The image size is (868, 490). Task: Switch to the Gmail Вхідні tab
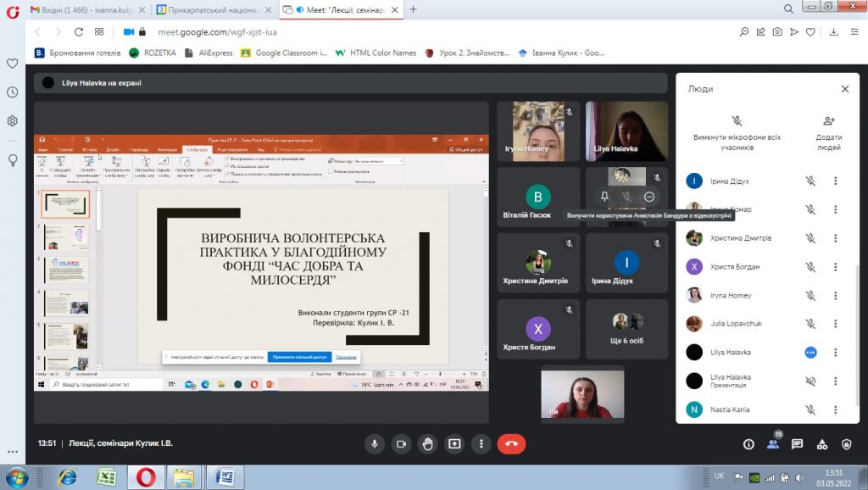coord(85,9)
